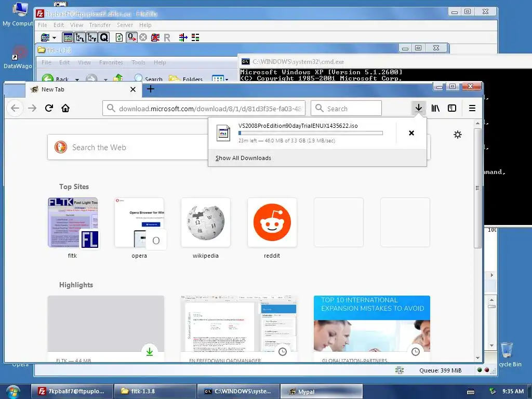This screenshot has width=532, height=399.
Task: Reload the current page
Action: pos(49,108)
